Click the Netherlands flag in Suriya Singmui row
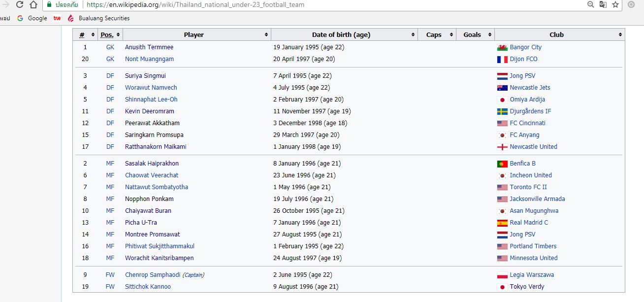Viewport: 644px width, 302px height. tap(502, 76)
